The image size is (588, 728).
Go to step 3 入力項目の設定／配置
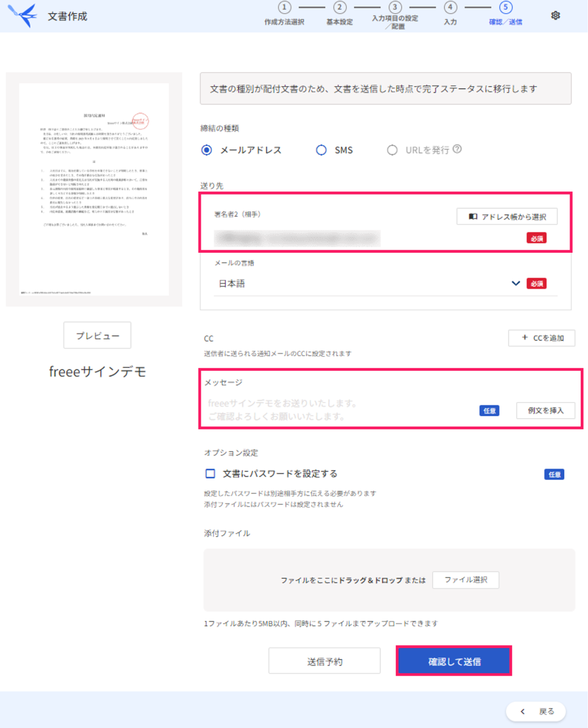[x=395, y=15]
